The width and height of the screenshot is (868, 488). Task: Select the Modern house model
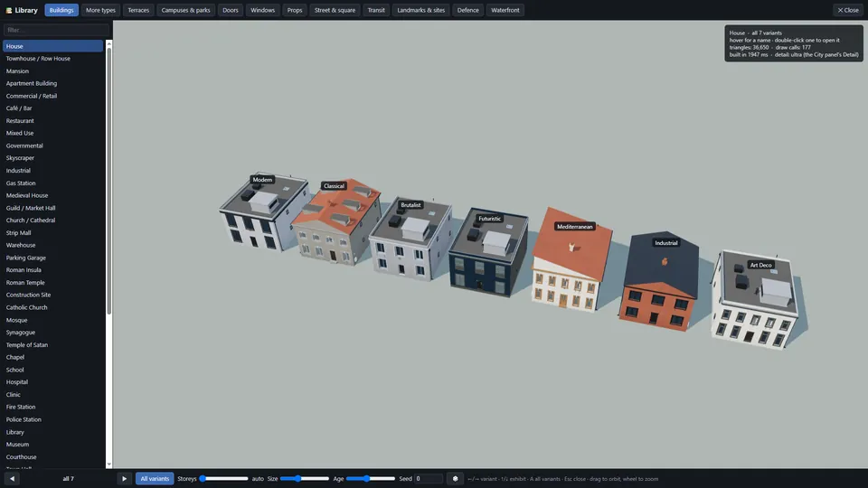pyautogui.click(x=263, y=213)
